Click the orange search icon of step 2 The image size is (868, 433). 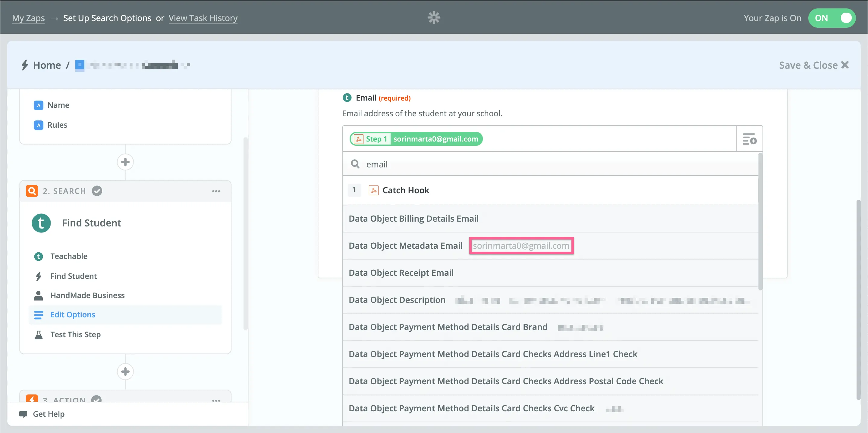pyautogui.click(x=32, y=191)
